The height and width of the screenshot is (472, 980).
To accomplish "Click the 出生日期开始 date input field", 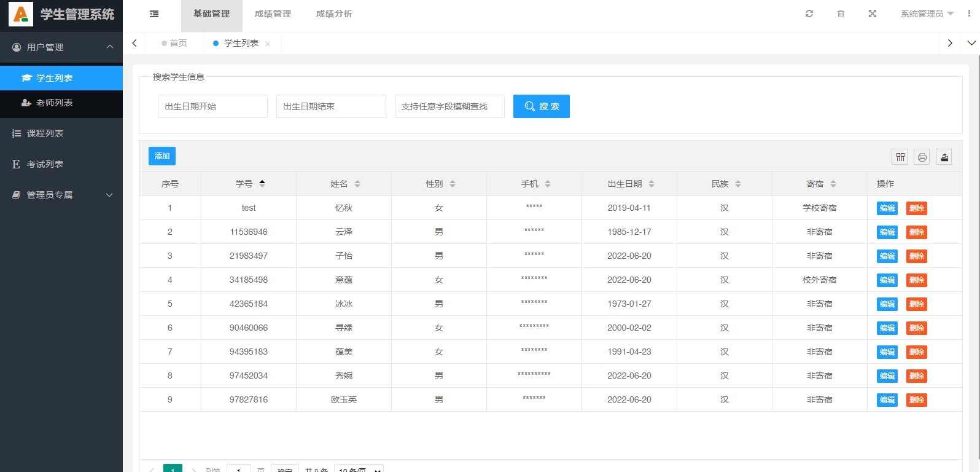I will pyautogui.click(x=212, y=106).
